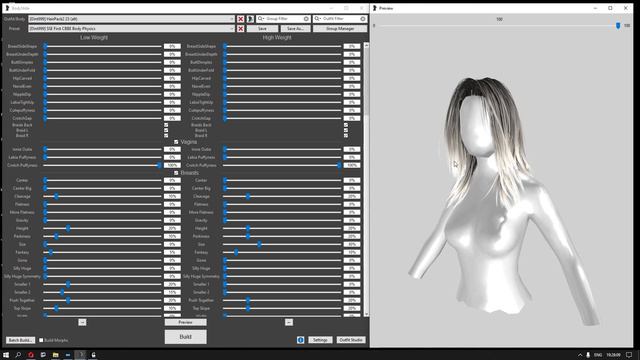This screenshot has height=360, width=640.
Task: Click the minus button under Low Weight sliders
Action: pyautogui.click(x=82, y=322)
